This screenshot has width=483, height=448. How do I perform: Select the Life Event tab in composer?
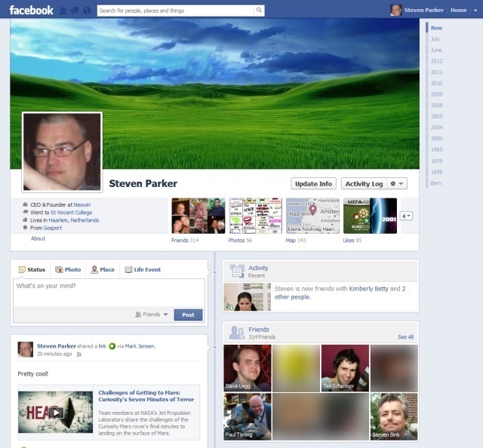coord(143,269)
